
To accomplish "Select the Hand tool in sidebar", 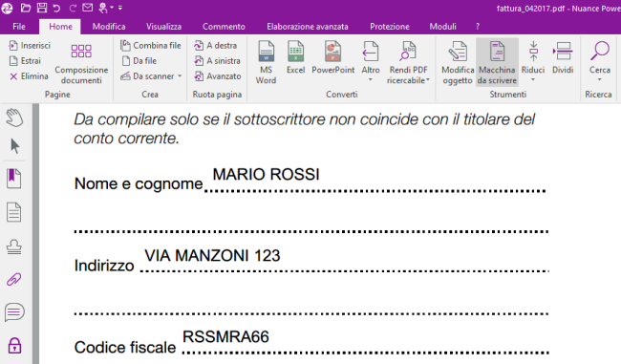I will (x=14, y=118).
